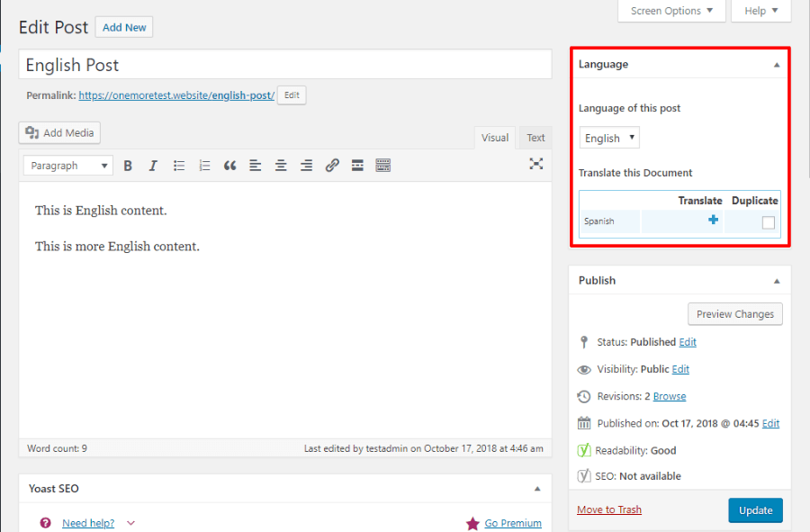Add Spanish translation with plus icon
Image resolution: width=810 pixels, height=532 pixels.
coord(713,220)
